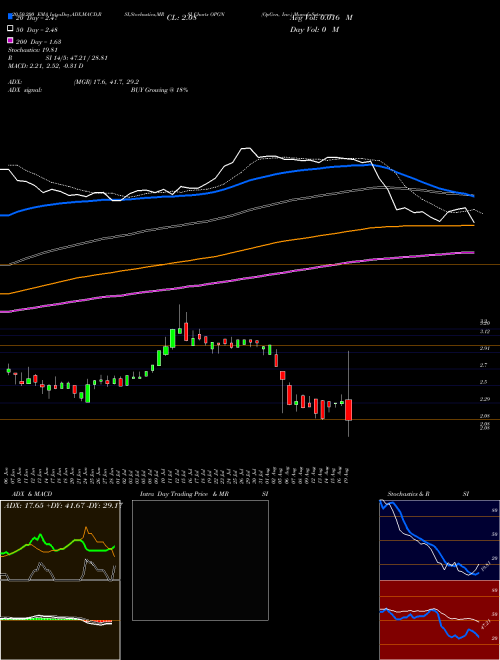Click the 3.12 price axis label
The width and height of the screenshot is (500, 660).
[x=485, y=332]
